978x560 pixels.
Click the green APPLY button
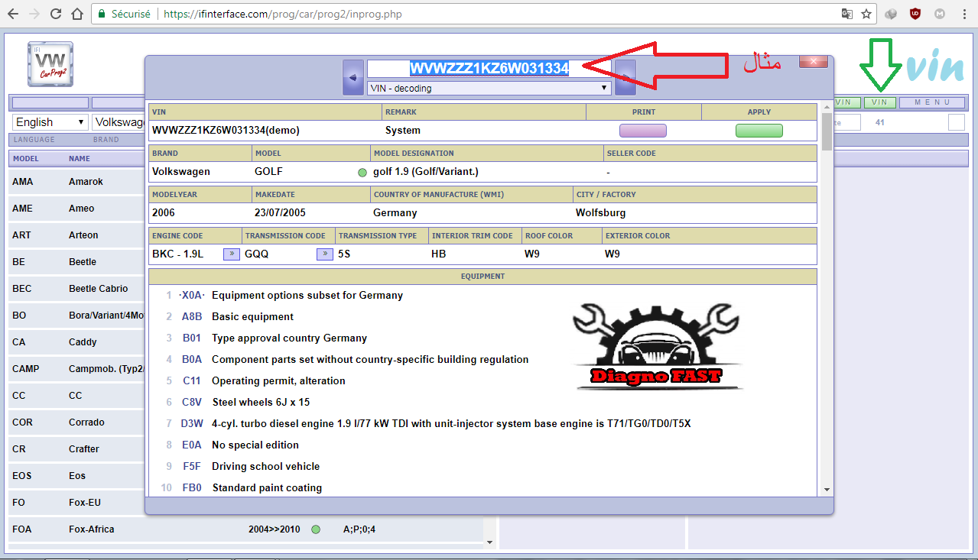pos(759,131)
